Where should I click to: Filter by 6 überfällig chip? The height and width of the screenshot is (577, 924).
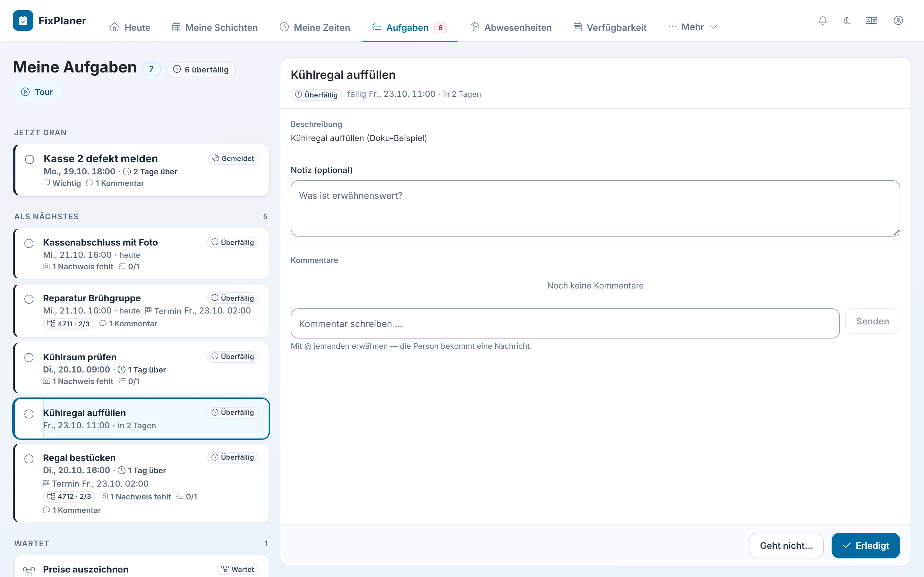201,70
